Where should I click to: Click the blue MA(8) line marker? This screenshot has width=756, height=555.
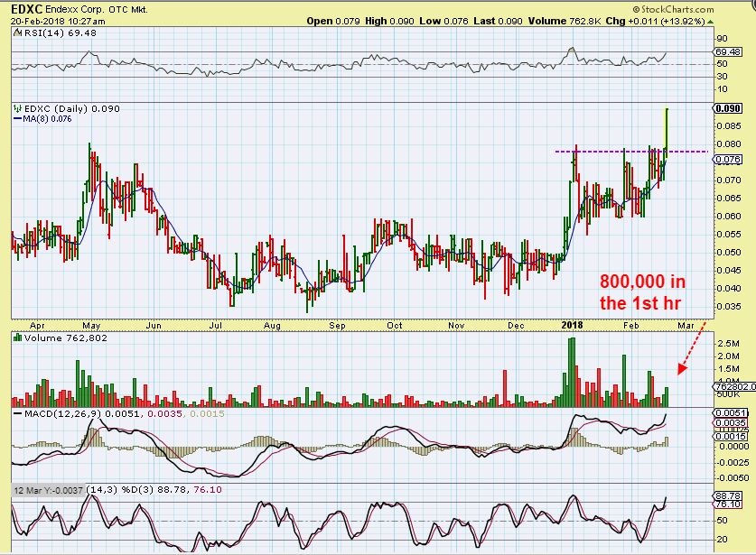(18, 118)
